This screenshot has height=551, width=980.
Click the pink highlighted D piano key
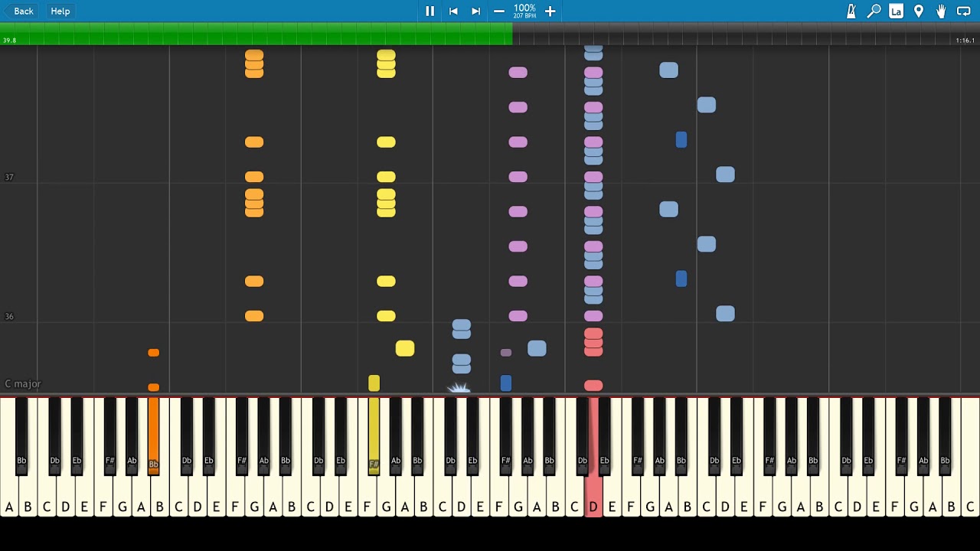tap(593, 490)
